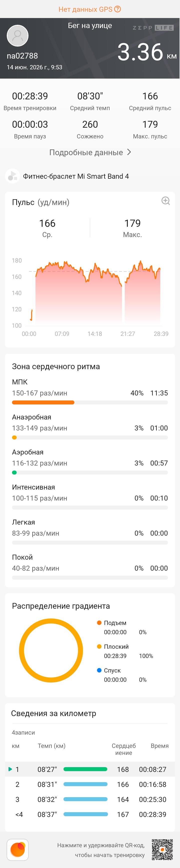Click the gradient distribution donut chart
180x868 pixels.
coord(51,650)
